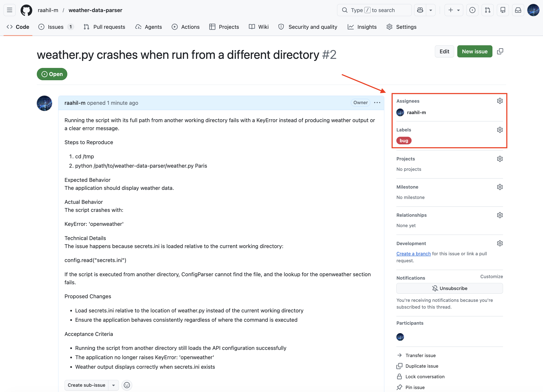Screen dimensions: 543x392
Task: Click the participant avatar in Participants
Action: click(x=400, y=337)
